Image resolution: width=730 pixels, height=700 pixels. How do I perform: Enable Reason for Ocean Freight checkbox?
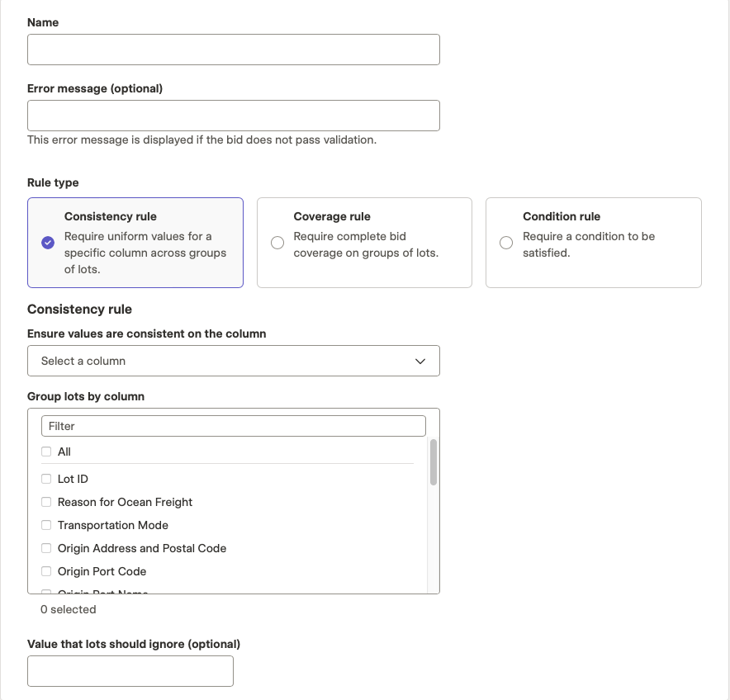pyautogui.click(x=46, y=502)
